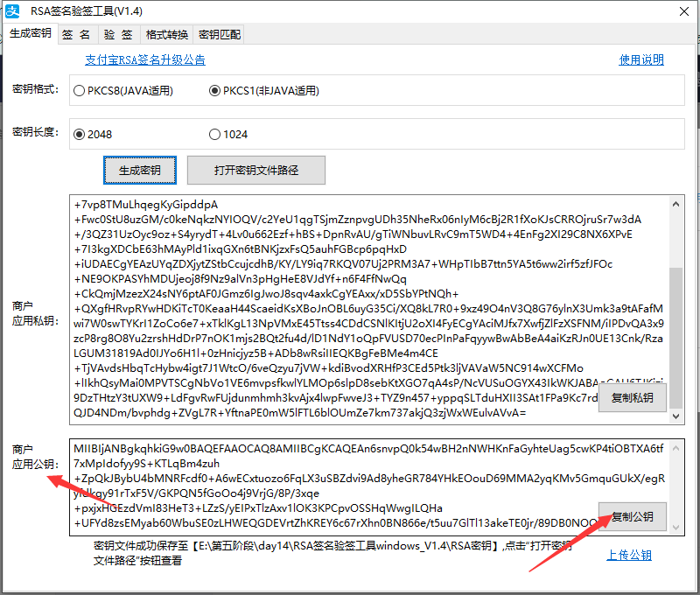This screenshot has width=700, height=595.
Task: Copy private key with 复制私钥 button
Action: [x=632, y=398]
